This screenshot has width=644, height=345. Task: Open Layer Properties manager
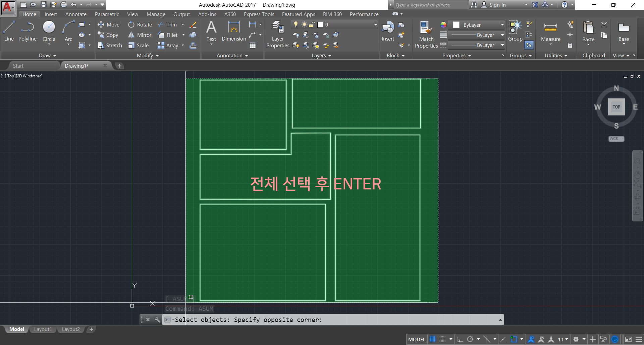coord(278,34)
